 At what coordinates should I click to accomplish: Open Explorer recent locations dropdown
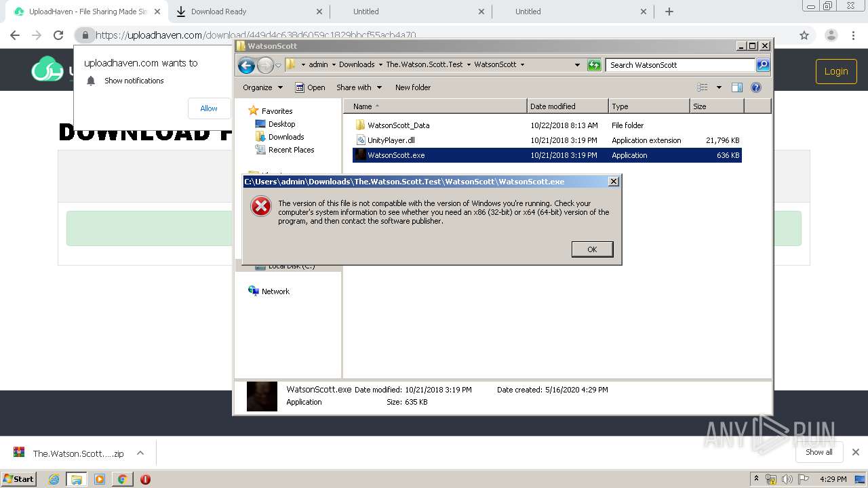pyautogui.click(x=278, y=65)
